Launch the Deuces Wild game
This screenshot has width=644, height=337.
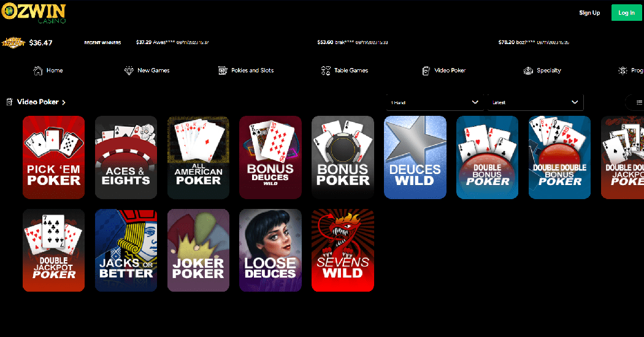click(x=415, y=157)
